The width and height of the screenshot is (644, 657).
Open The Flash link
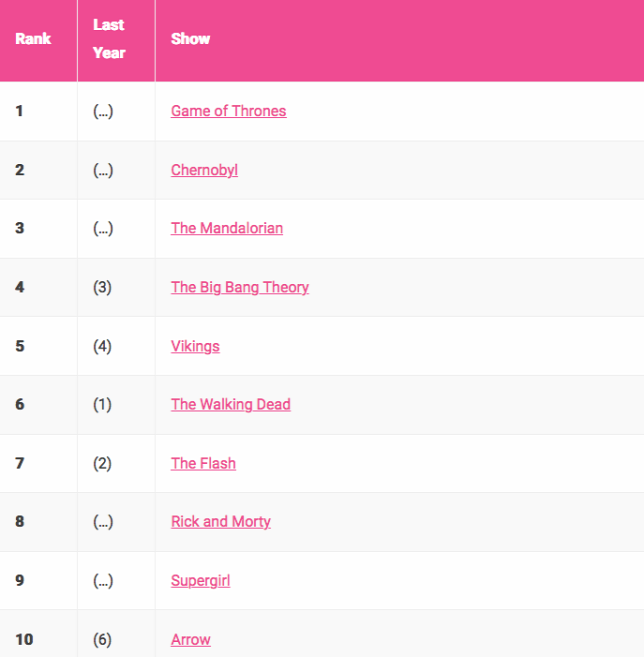coord(203,463)
